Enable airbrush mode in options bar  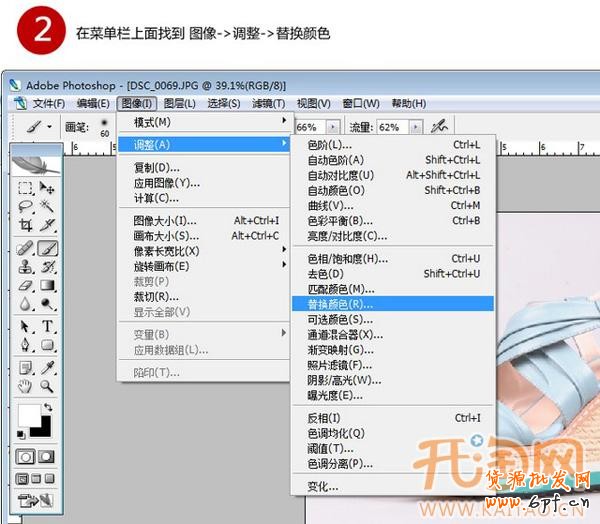[x=437, y=127]
